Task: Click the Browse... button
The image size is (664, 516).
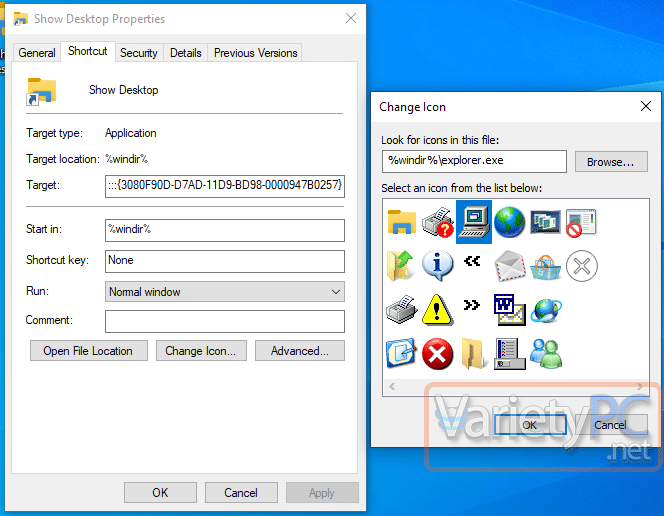Action: point(610,162)
